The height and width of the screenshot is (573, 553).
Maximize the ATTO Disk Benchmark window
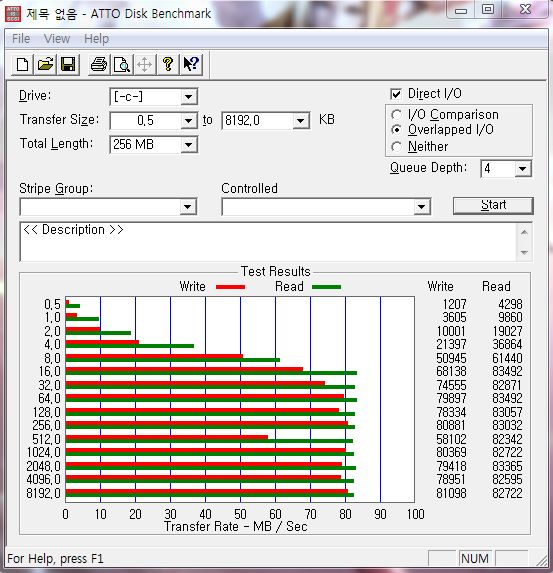point(488,10)
